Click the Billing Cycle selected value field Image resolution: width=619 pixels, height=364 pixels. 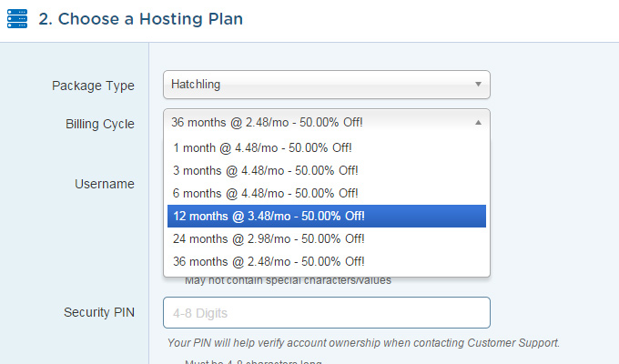point(327,122)
